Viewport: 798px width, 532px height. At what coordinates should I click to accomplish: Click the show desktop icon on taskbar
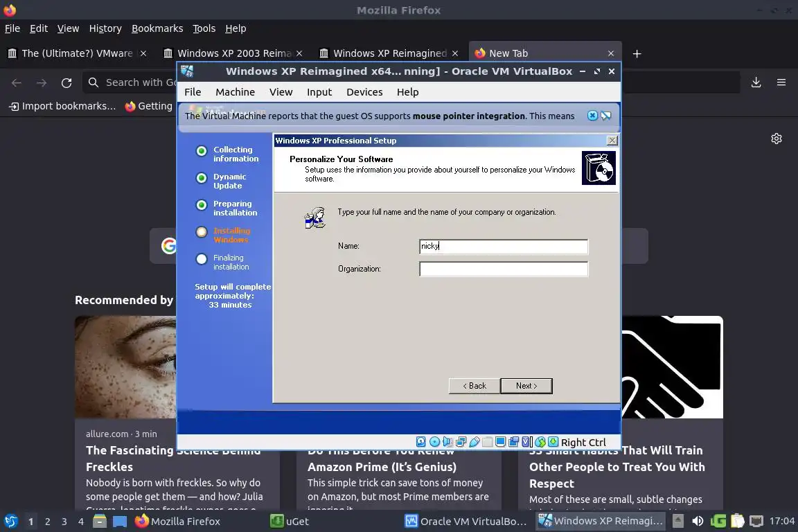click(x=120, y=522)
